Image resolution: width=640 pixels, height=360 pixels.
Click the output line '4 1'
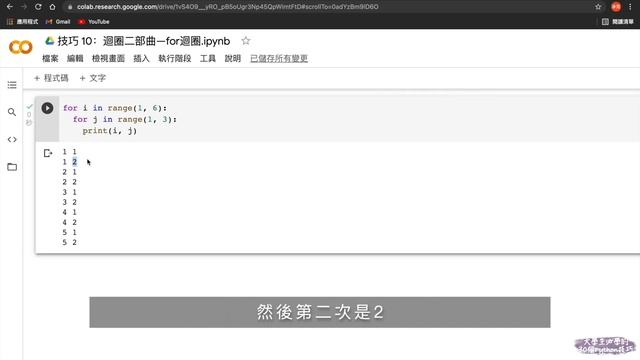(69, 212)
